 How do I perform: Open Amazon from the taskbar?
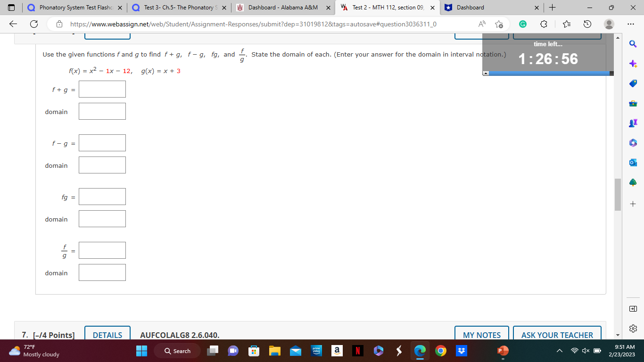(337, 351)
